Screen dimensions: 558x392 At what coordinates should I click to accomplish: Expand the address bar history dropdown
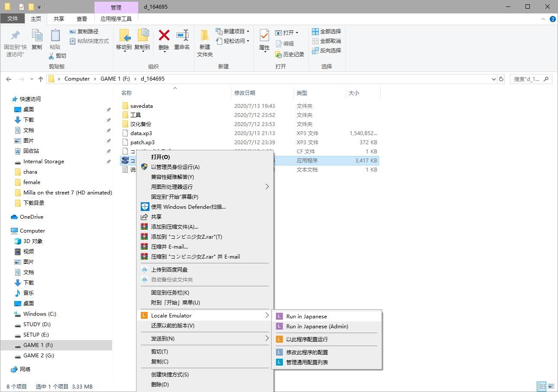tap(493, 79)
